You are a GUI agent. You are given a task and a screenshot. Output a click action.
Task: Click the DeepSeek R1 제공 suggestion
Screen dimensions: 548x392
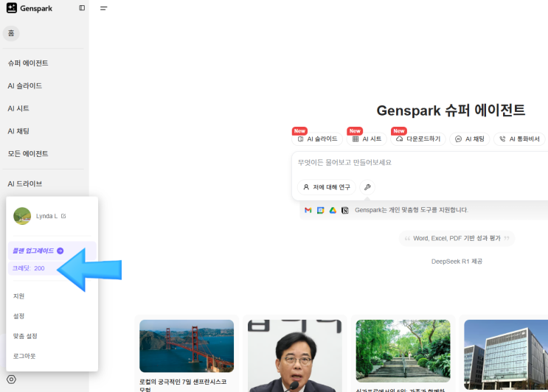click(x=457, y=261)
